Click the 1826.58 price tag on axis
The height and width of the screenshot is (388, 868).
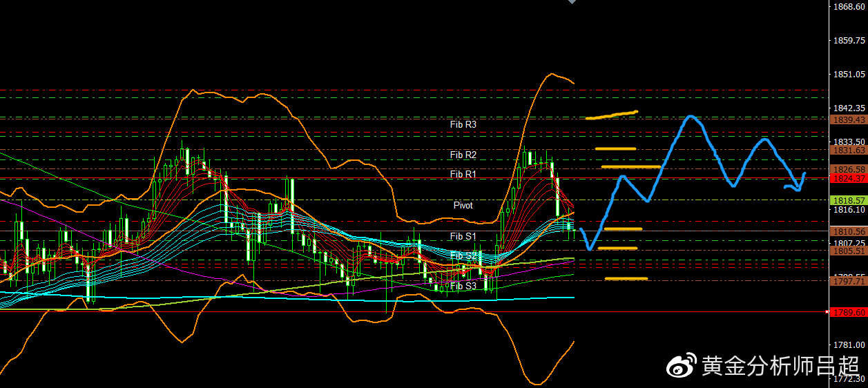[x=849, y=169]
